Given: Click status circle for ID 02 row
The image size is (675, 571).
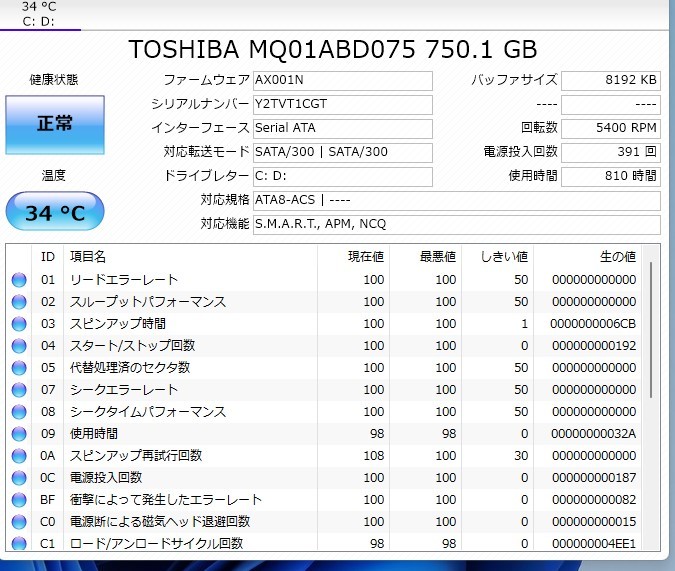Looking at the screenshot, I should click(19, 302).
